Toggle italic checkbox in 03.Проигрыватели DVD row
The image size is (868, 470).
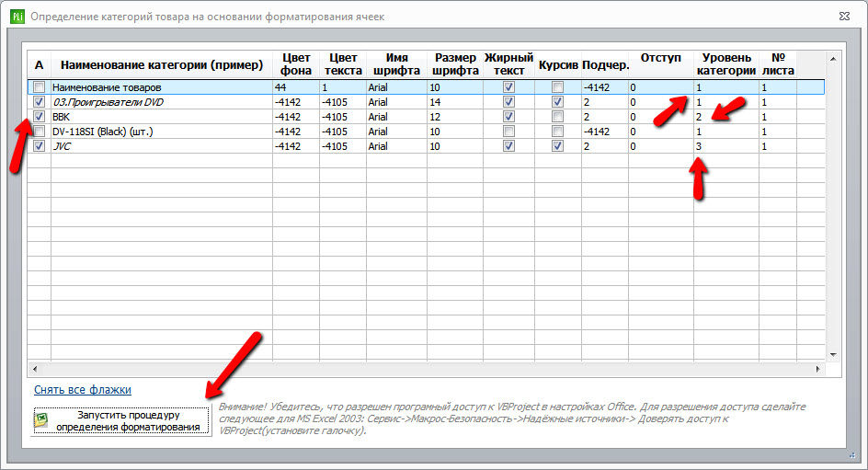tap(557, 102)
